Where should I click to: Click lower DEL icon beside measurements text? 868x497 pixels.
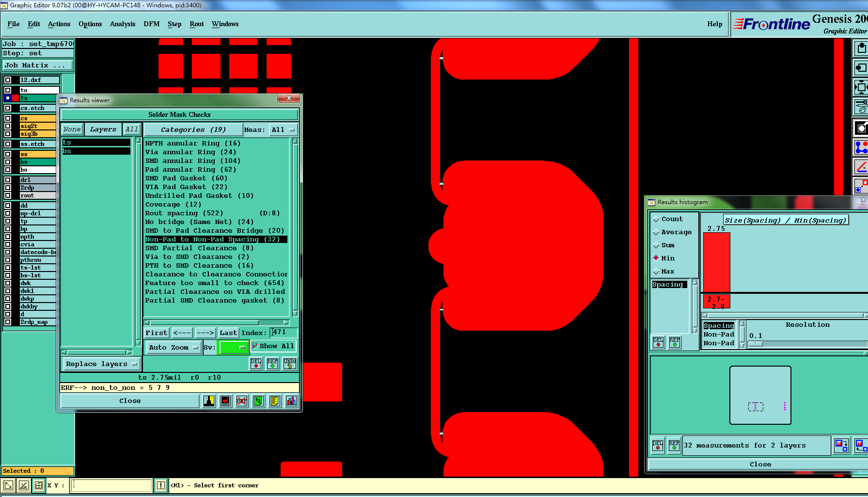click(x=658, y=445)
